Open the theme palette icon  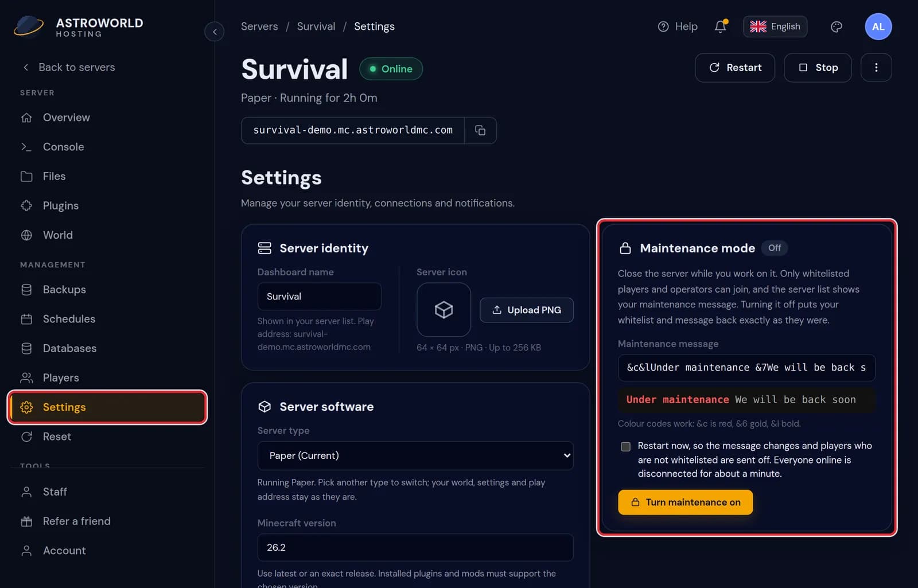coord(837,26)
